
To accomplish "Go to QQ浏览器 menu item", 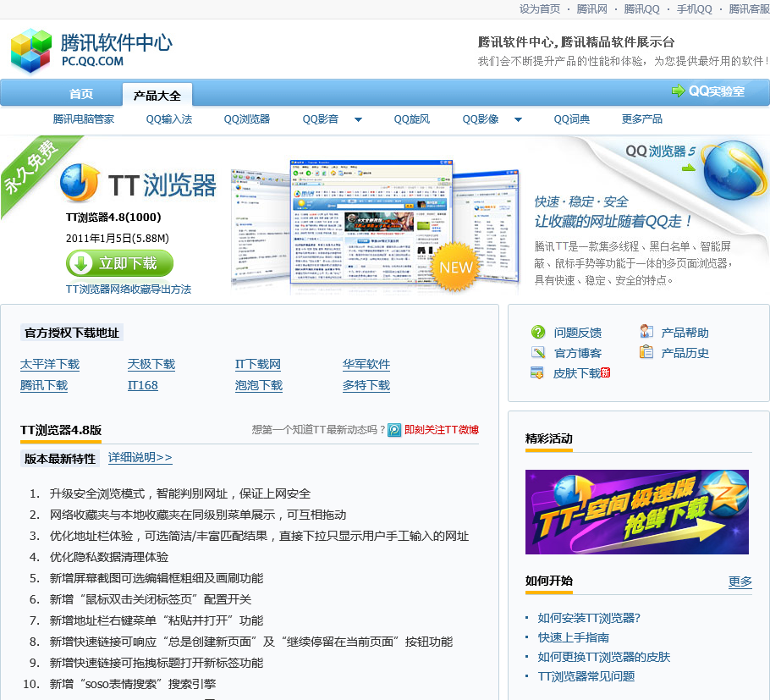I will pyautogui.click(x=247, y=119).
